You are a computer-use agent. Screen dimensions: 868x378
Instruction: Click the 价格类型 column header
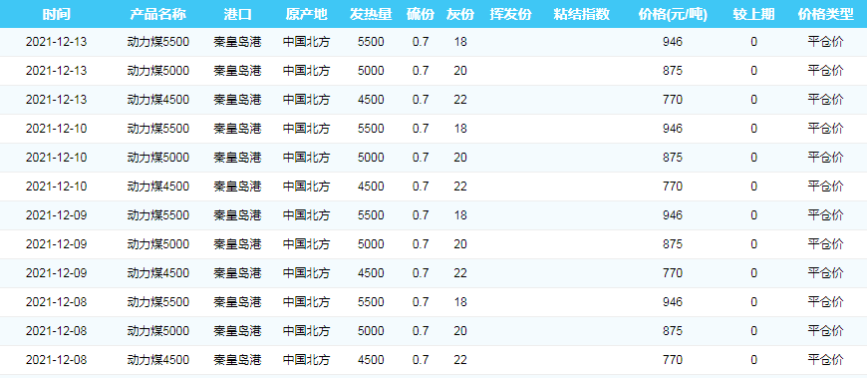pyautogui.click(x=826, y=14)
